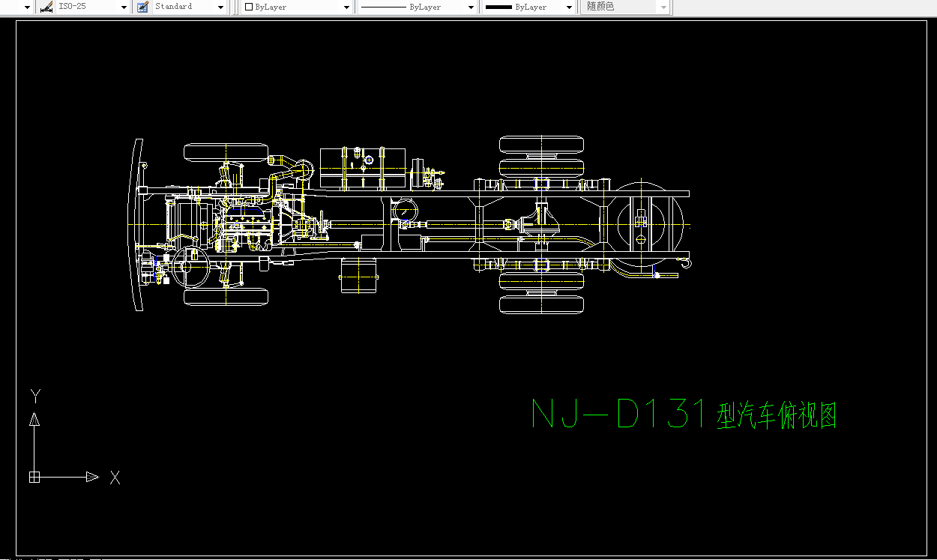Click the dropdown arrow left of dimension style icon
Viewport: 937px width, 560px height.
pos(27,7)
